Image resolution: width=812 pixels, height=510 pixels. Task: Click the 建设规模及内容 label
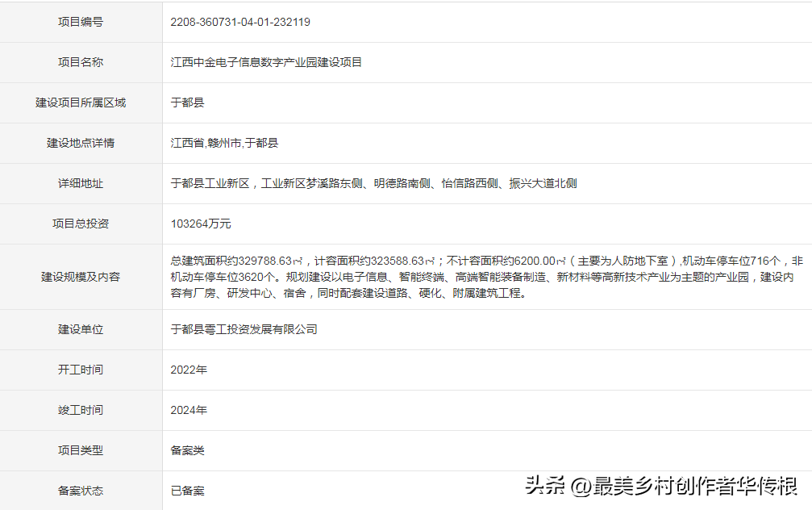pyautogui.click(x=81, y=277)
